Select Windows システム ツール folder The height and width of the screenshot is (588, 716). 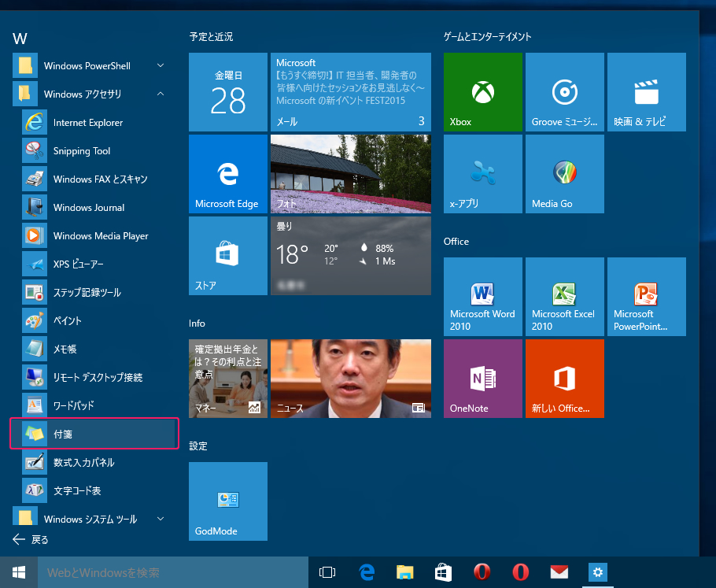pos(89,518)
